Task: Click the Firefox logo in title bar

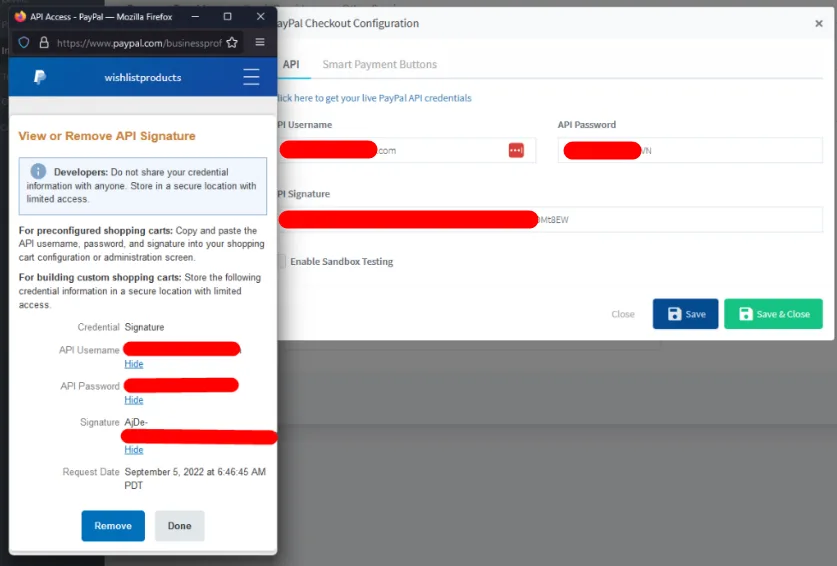Action: [x=20, y=17]
